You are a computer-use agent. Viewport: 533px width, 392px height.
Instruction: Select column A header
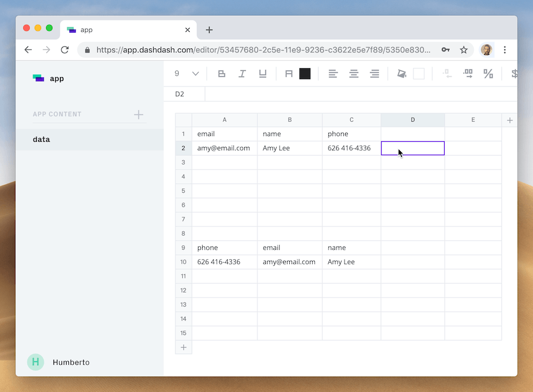224,120
